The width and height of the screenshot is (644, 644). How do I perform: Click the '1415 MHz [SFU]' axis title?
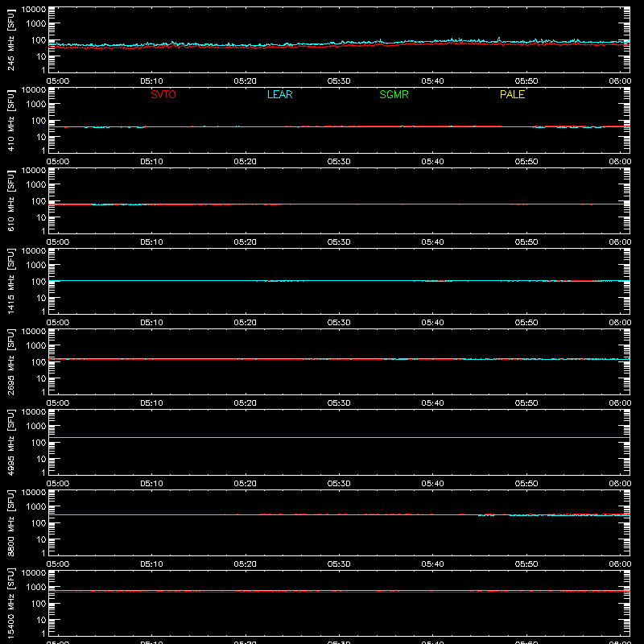10,281
